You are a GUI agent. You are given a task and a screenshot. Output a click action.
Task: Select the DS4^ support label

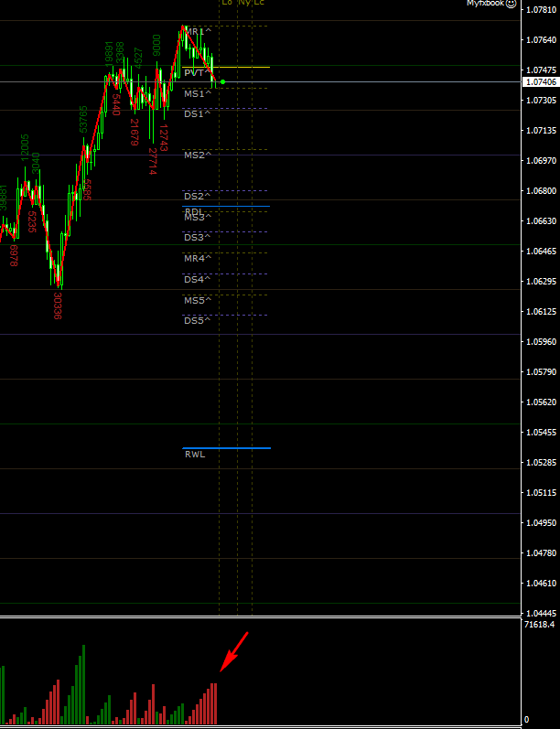click(197, 279)
